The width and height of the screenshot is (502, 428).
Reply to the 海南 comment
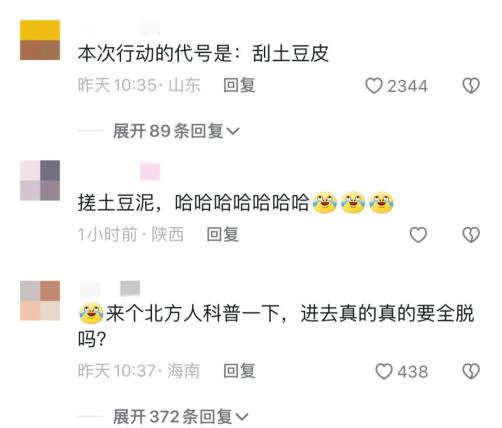239,371
